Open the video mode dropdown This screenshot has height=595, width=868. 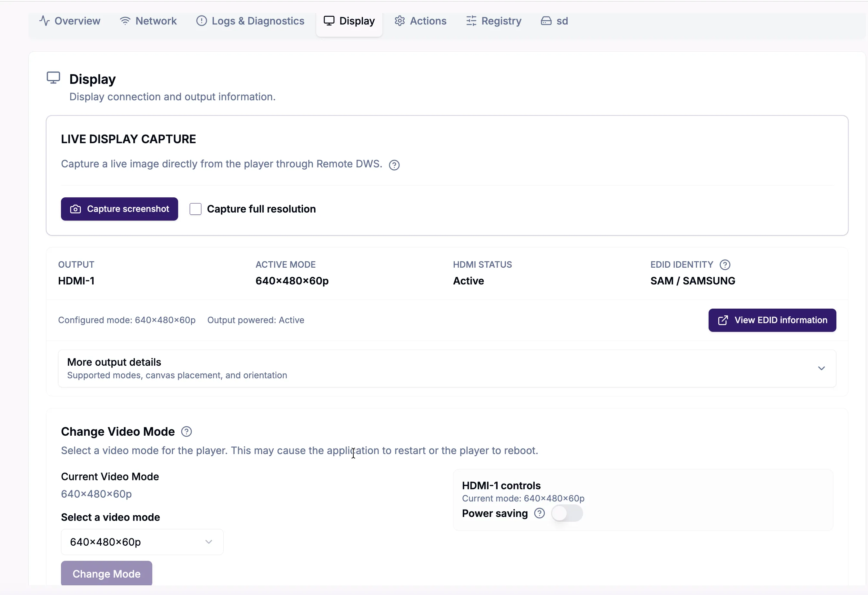click(x=142, y=542)
